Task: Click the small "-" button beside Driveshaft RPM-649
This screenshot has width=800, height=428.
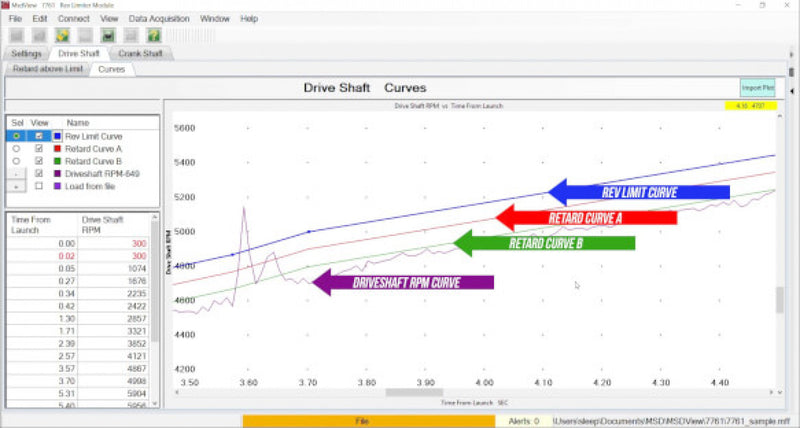Action: point(16,174)
